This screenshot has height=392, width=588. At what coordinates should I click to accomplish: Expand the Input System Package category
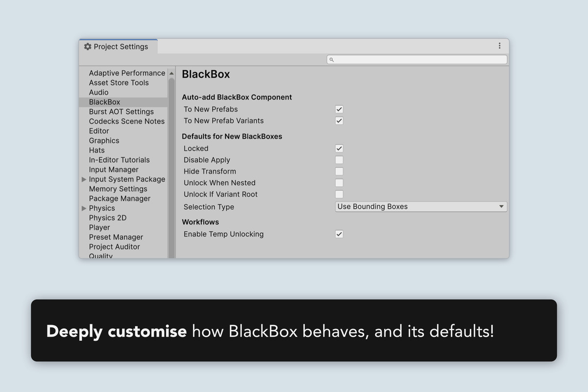(84, 179)
